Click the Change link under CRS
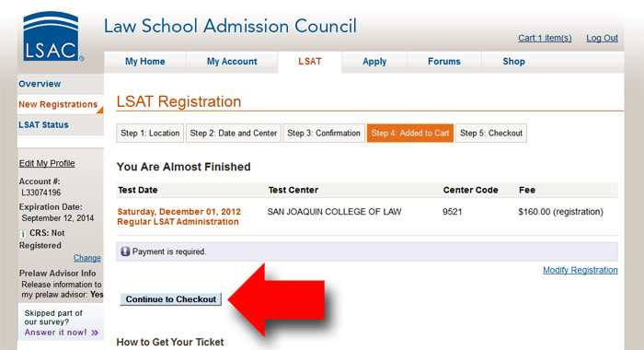Screen dimensions: 644x350 point(87,258)
